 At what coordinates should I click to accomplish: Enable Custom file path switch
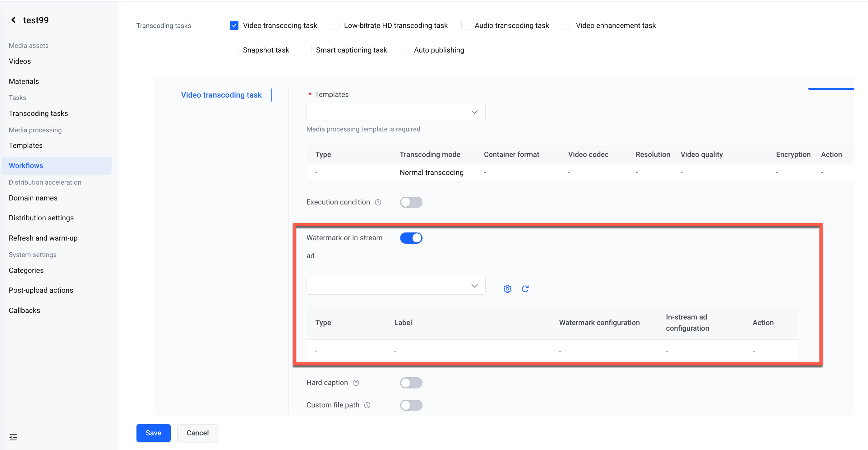coord(411,405)
